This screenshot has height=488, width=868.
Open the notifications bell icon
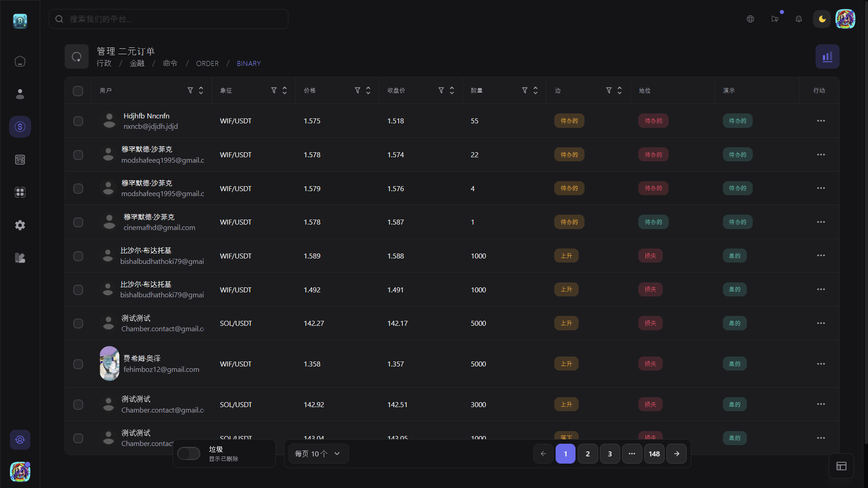click(798, 19)
